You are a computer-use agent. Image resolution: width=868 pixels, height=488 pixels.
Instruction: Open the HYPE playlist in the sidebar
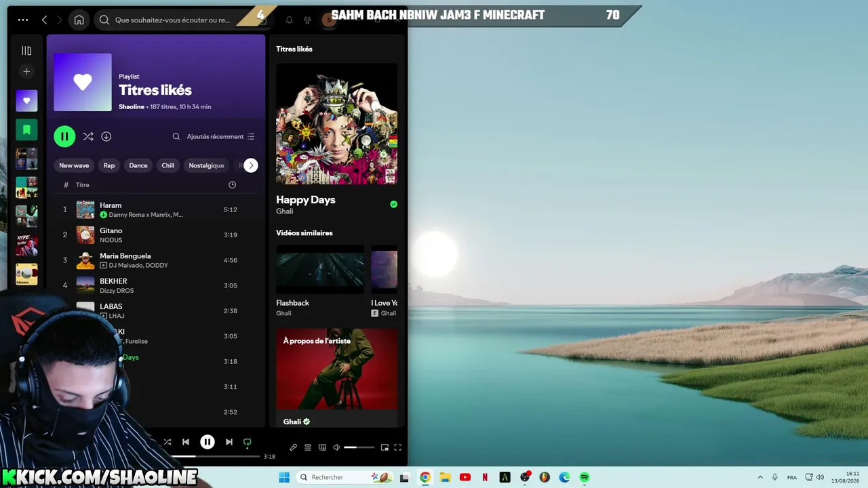[26, 245]
